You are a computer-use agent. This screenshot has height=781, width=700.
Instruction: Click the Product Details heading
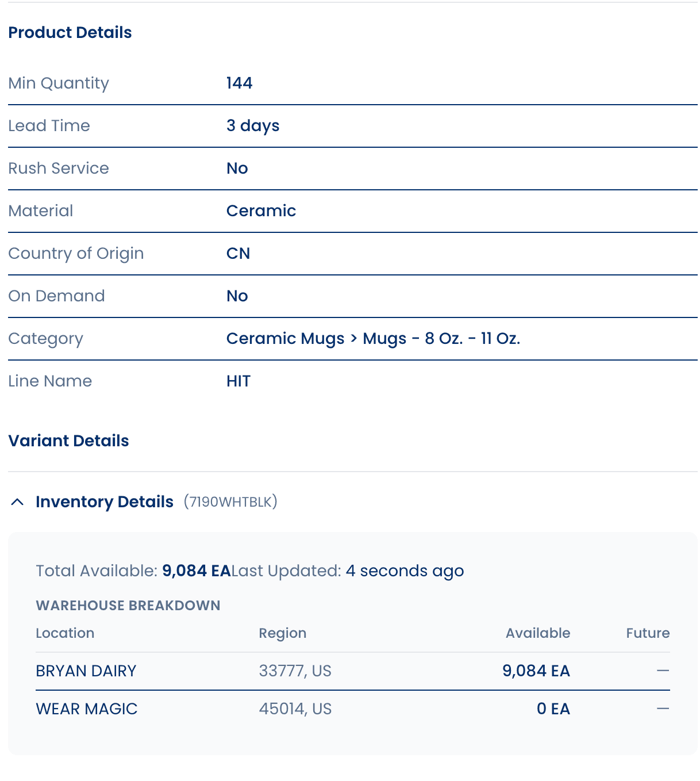[70, 32]
